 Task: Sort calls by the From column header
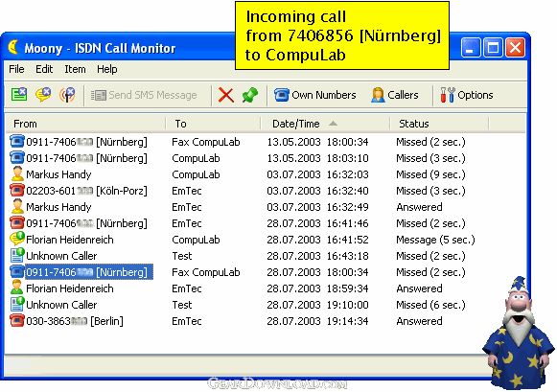tap(85, 124)
